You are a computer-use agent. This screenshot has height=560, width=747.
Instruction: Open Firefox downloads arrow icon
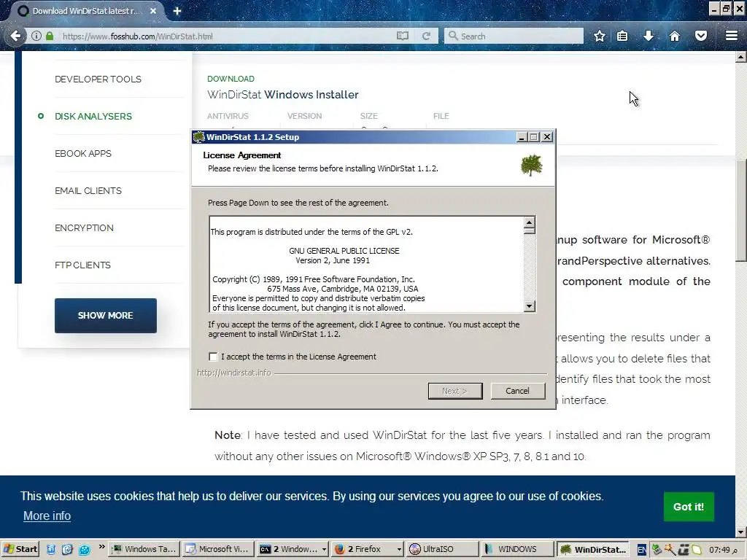[x=649, y=36]
